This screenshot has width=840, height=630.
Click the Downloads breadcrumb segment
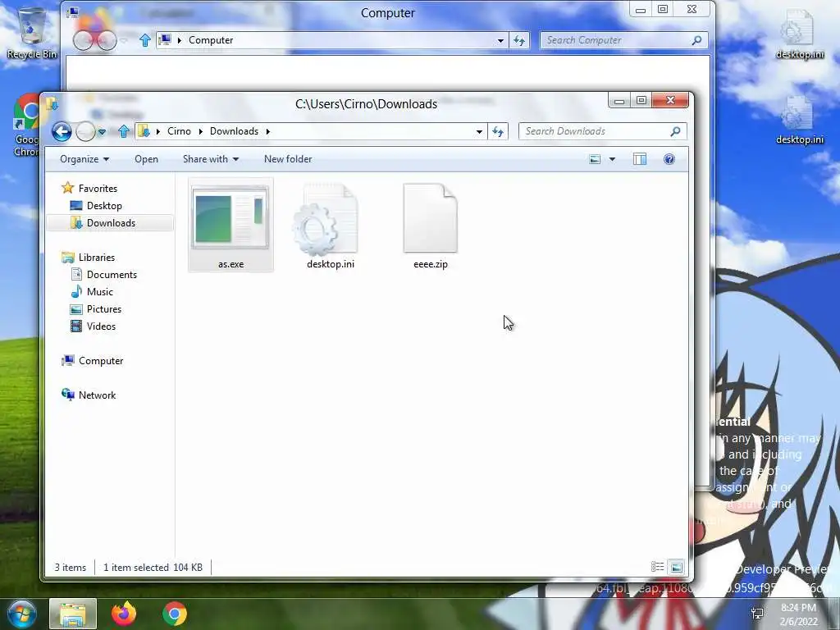(x=234, y=131)
